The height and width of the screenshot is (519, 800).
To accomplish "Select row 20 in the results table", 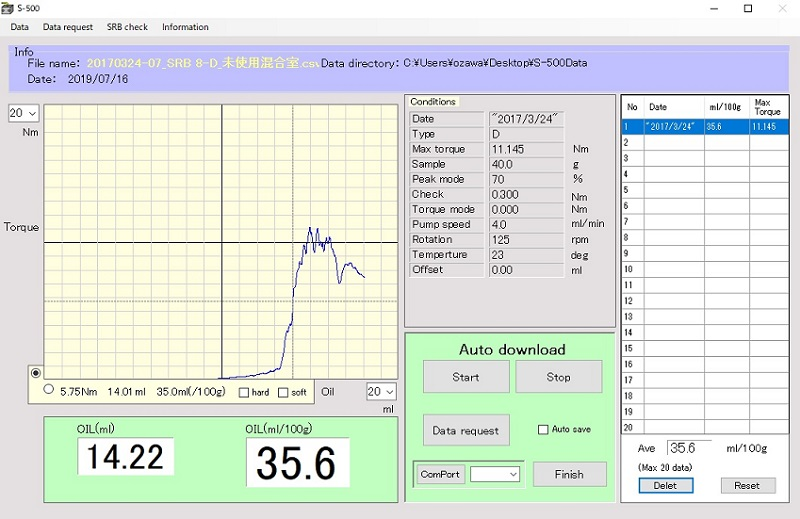I will tap(705, 427).
